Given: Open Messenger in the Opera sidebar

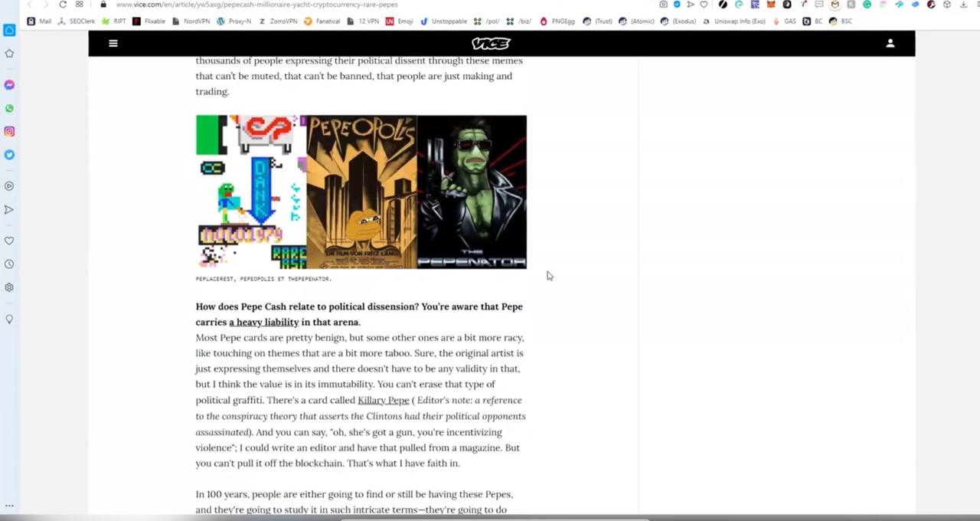Looking at the screenshot, I should tap(9, 85).
